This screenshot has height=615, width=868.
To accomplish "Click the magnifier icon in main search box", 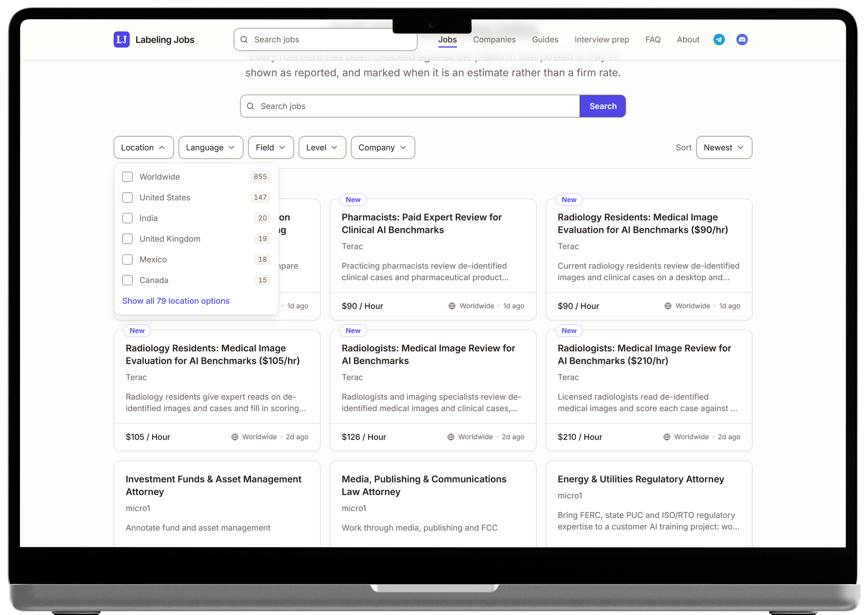I will click(250, 106).
